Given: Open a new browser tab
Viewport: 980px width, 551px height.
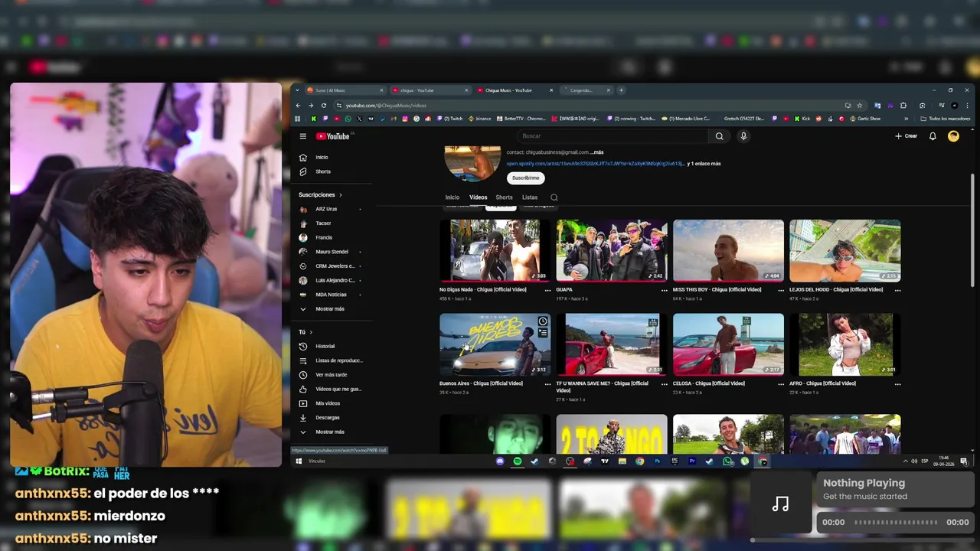Looking at the screenshot, I should coord(621,90).
